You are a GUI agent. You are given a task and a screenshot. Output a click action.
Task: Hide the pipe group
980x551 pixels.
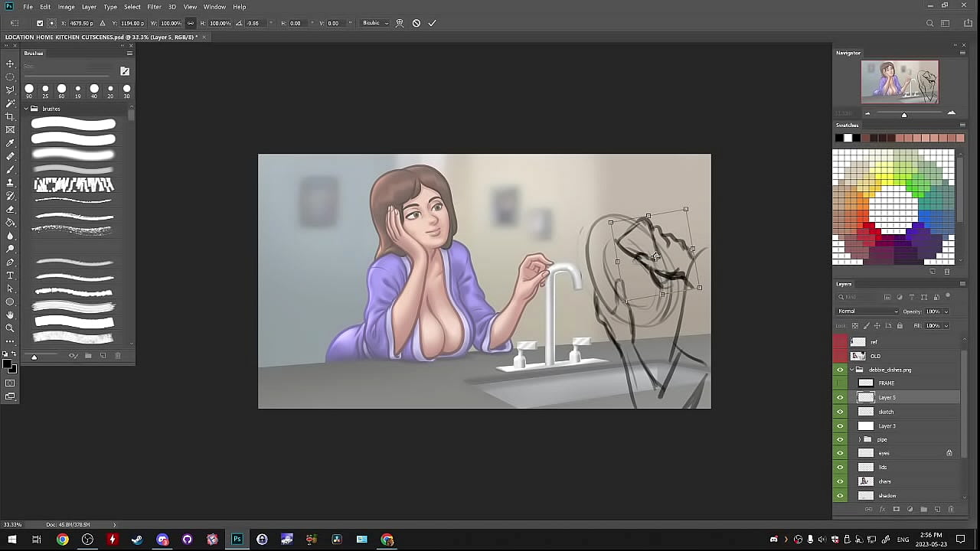point(840,439)
